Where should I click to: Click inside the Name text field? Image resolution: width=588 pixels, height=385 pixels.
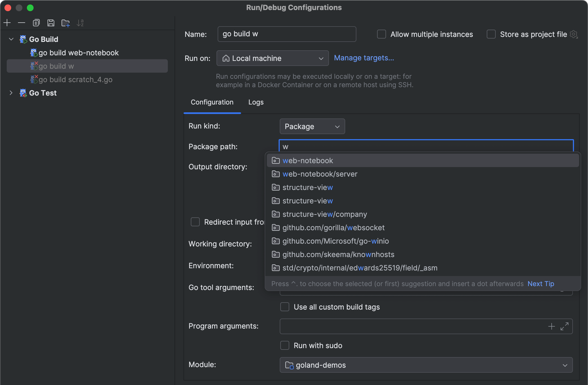[286, 34]
